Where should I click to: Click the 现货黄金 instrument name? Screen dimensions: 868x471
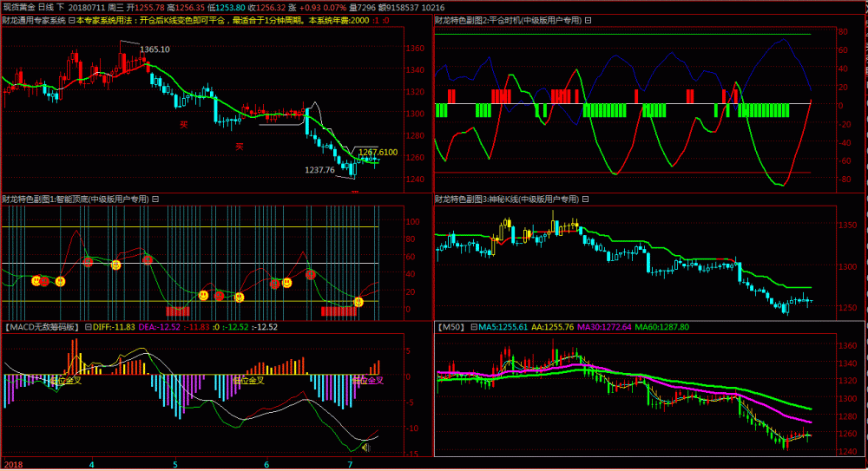click(19, 8)
